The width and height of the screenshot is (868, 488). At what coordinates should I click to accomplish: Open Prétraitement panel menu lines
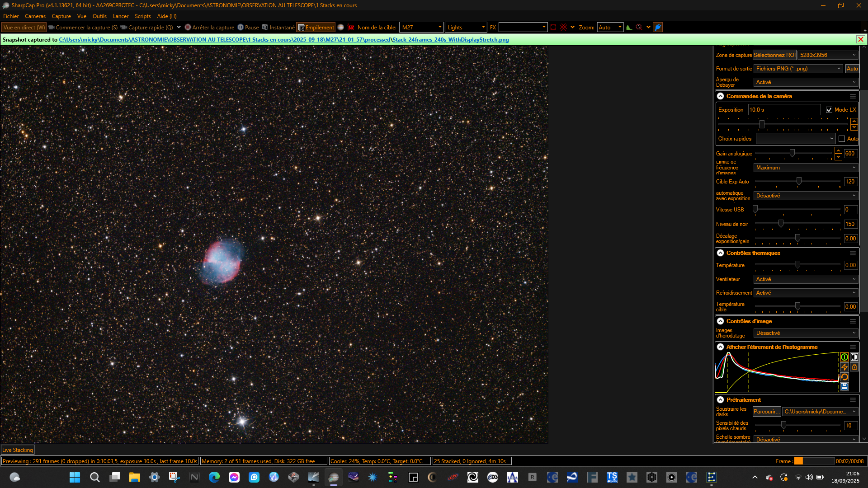[853, 400]
